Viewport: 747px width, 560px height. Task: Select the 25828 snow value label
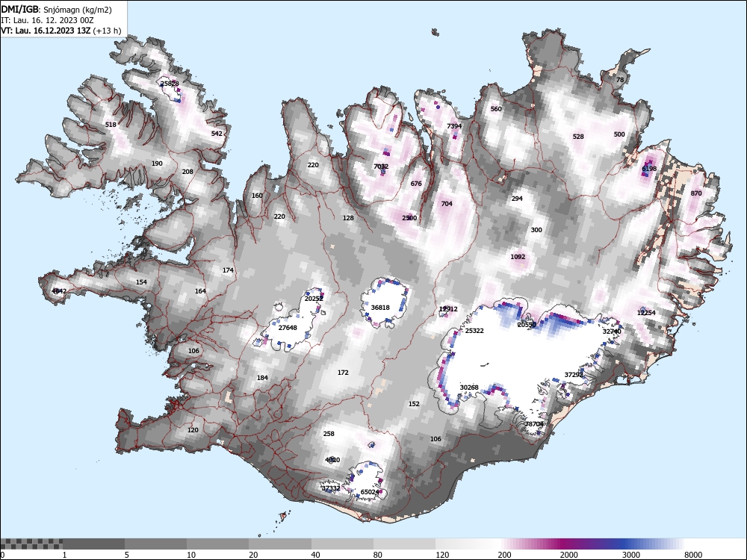click(170, 84)
